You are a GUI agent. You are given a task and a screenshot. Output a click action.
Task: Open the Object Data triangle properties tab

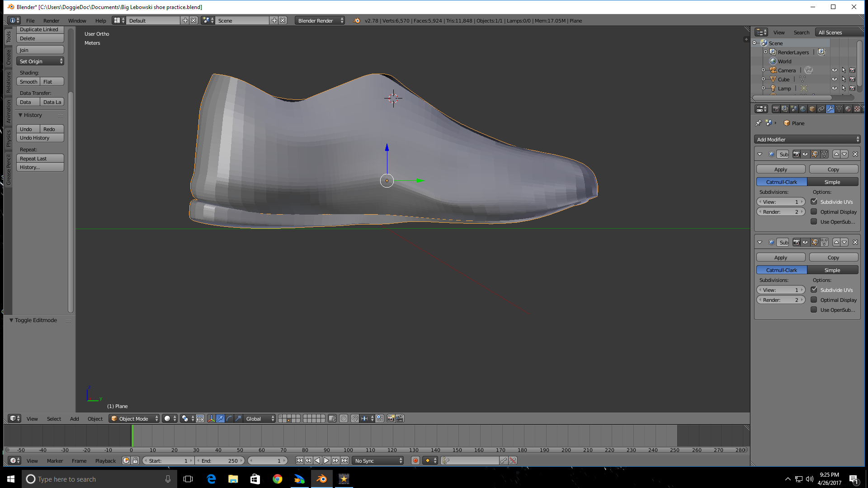pyautogui.click(x=839, y=109)
